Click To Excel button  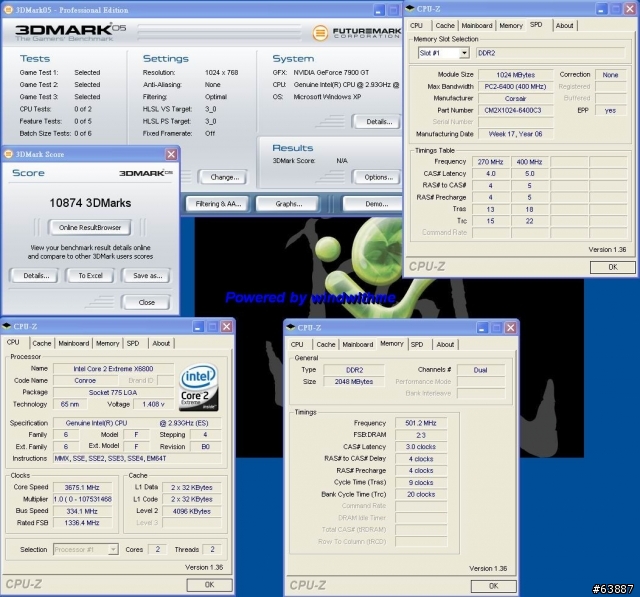90,276
